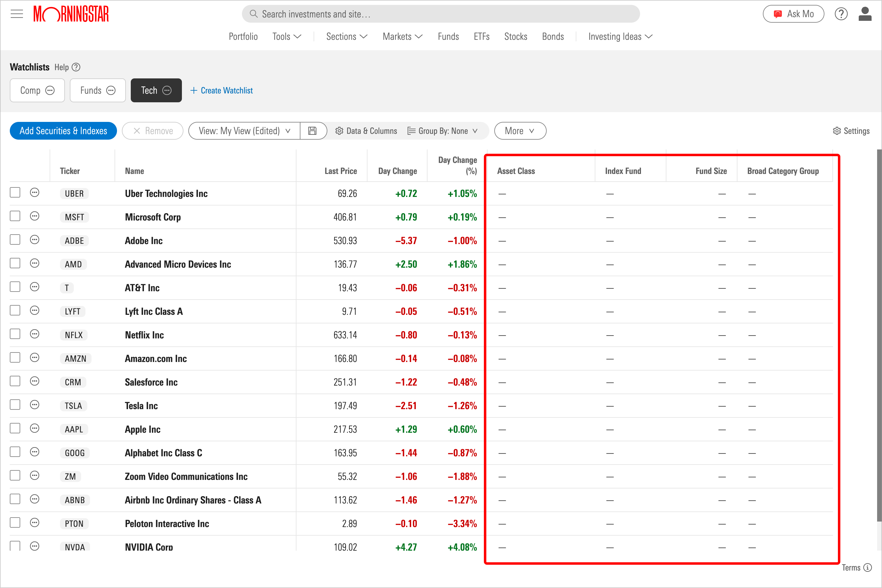Sort by Day Change (%) column header
This screenshot has width=882, height=588.
click(x=458, y=165)
